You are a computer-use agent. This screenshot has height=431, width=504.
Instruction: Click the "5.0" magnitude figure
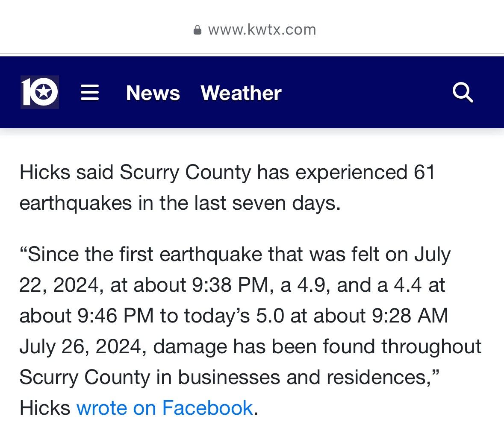click(270, 316)
